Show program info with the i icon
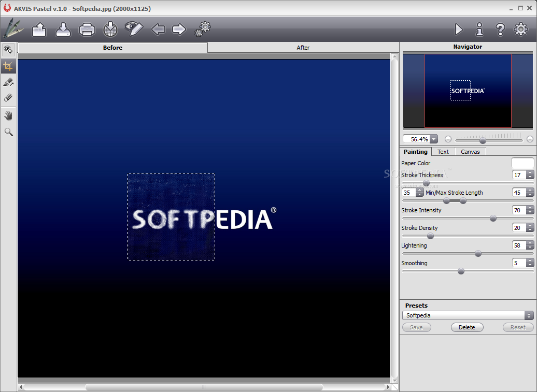537x392 pixels. click(x=479, y=30)
